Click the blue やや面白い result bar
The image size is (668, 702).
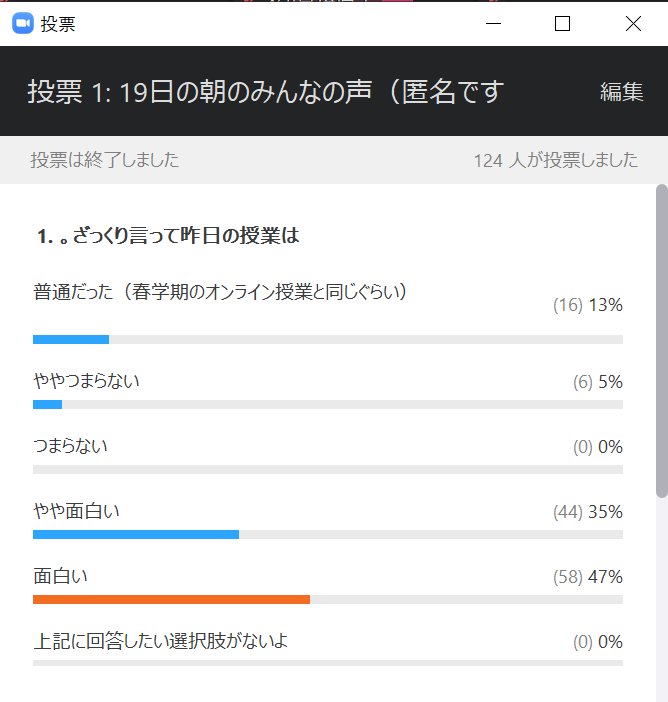[x=136, y=534]
